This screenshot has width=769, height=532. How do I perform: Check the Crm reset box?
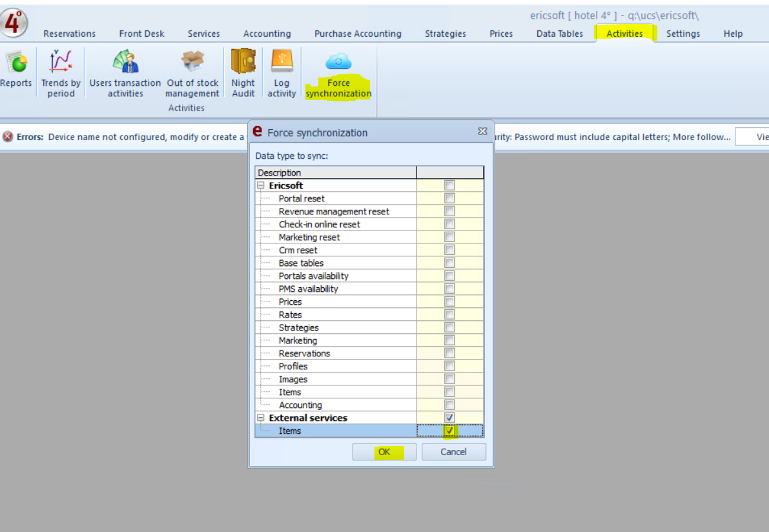click(449, 250)
